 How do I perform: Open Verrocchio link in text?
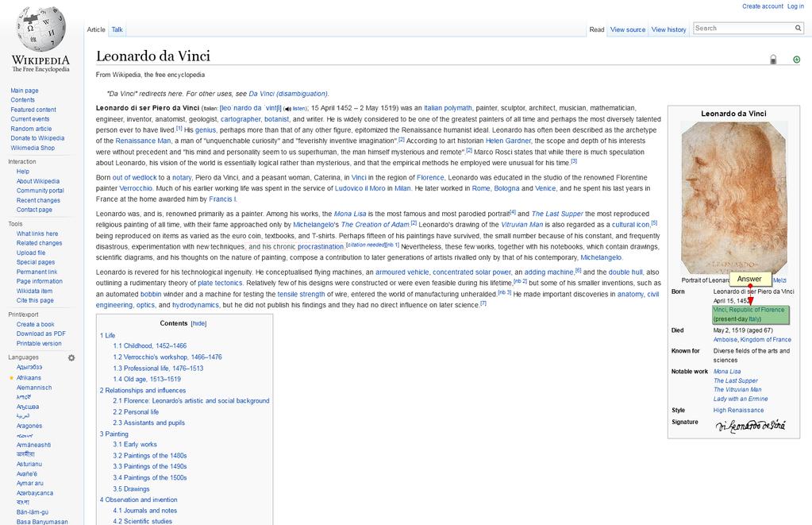[136, 189]
